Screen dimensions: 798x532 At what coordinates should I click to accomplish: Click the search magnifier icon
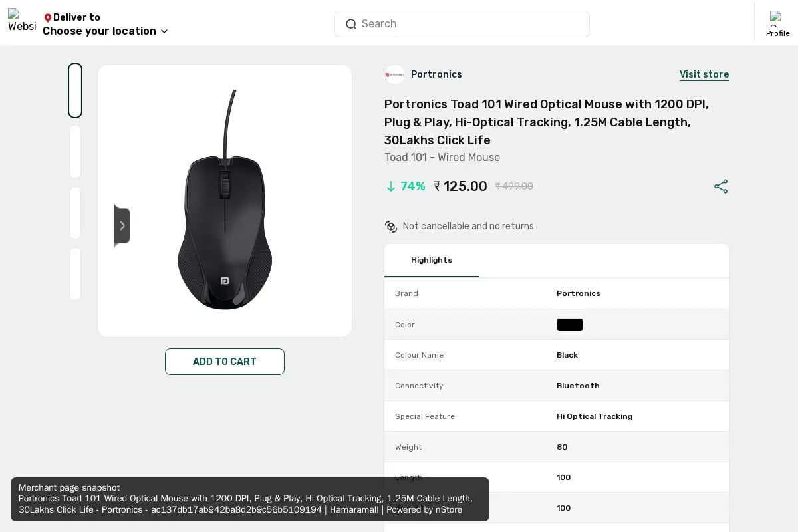click(x=351, y=24)
